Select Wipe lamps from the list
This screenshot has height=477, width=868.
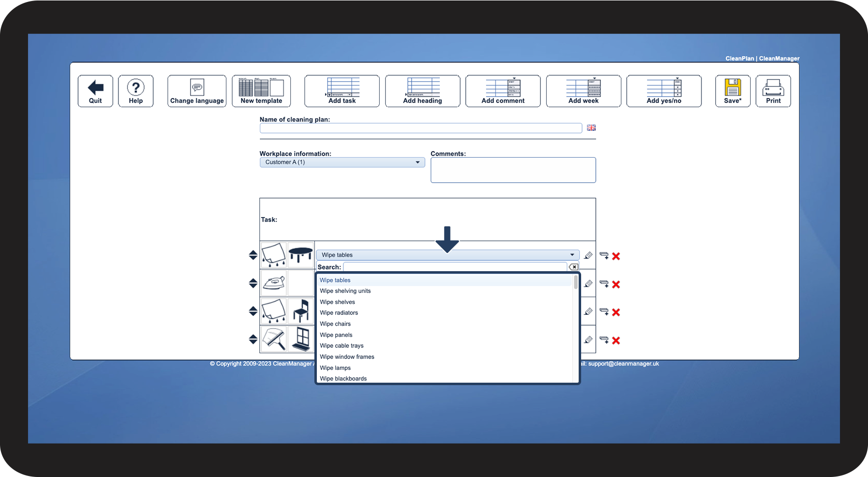click(x=445, y=368)
